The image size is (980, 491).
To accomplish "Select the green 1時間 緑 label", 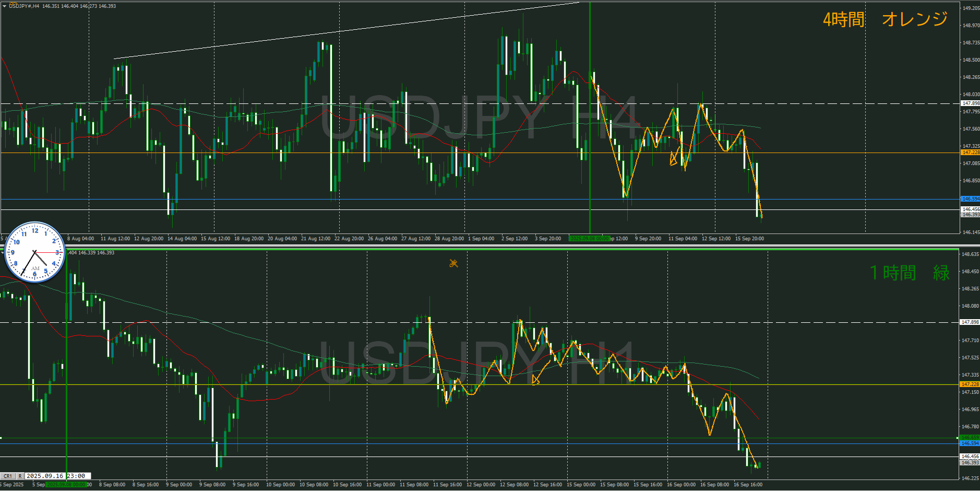I will tap(910, 272).
